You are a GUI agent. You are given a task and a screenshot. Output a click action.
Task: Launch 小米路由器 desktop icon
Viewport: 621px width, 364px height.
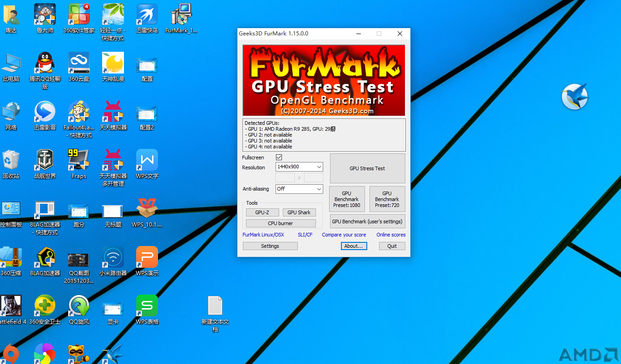pos(113,258)
